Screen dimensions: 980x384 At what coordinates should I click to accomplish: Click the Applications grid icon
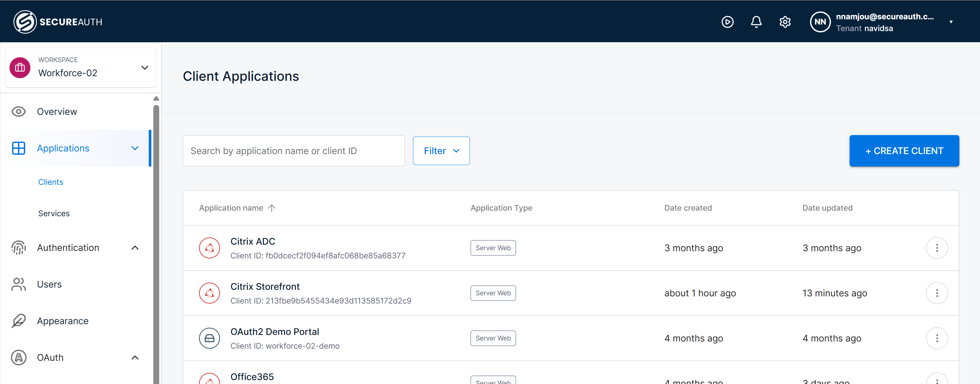[18, 148]
